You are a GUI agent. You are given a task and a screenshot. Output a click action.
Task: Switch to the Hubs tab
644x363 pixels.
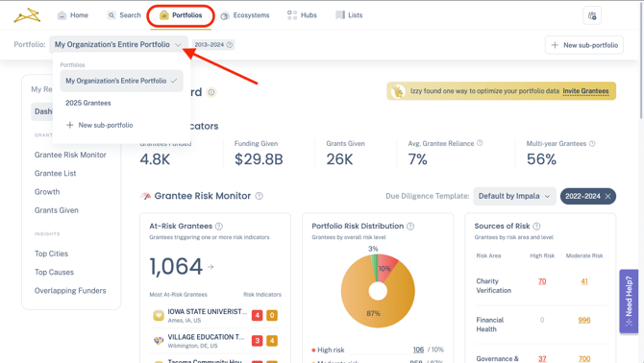click(302, 15)
